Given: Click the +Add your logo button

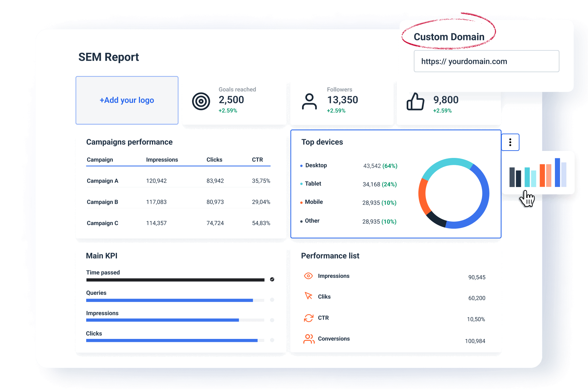Looking at the screenshot, I should coord(127,100).
